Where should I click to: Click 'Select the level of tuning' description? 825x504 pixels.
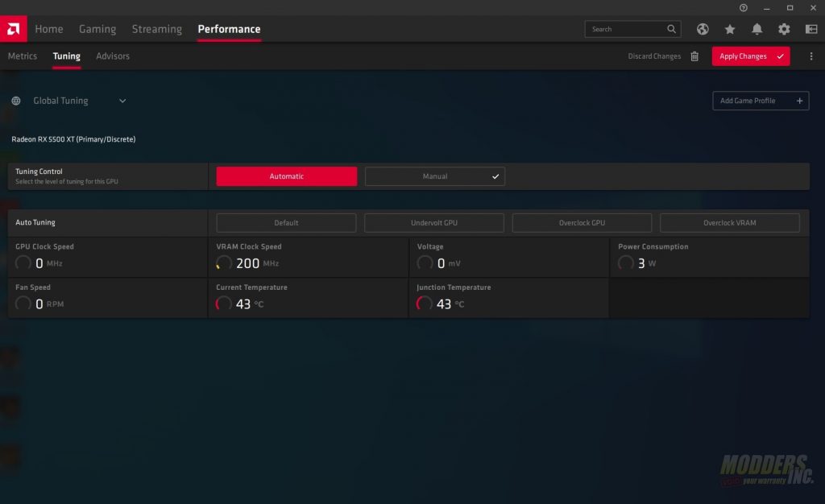click(67, 181)
